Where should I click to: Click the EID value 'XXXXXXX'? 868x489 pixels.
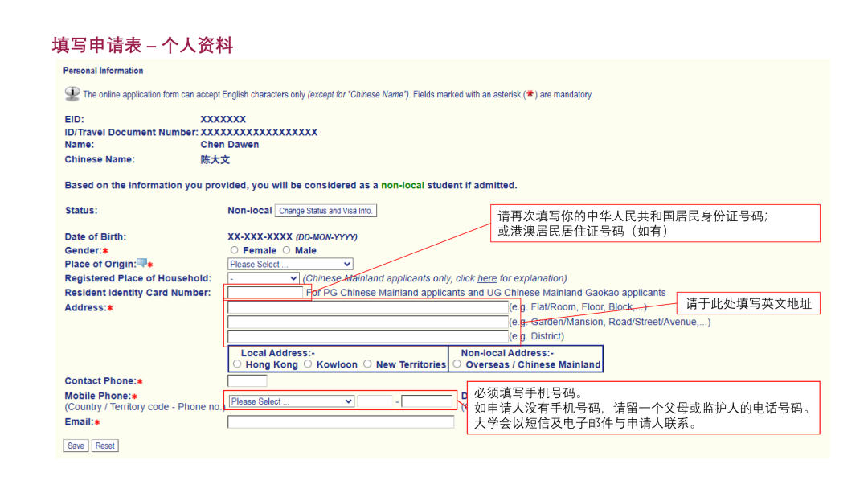point(223,119)
